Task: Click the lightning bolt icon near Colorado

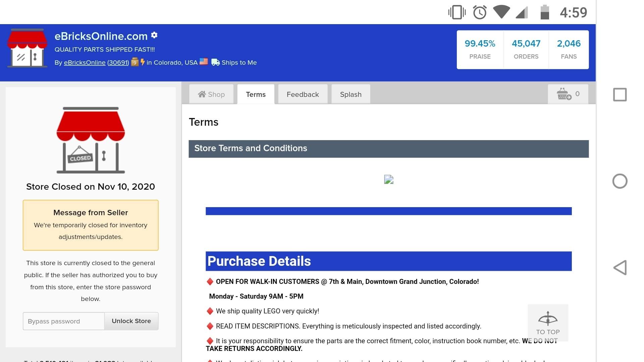Action: 143,62
